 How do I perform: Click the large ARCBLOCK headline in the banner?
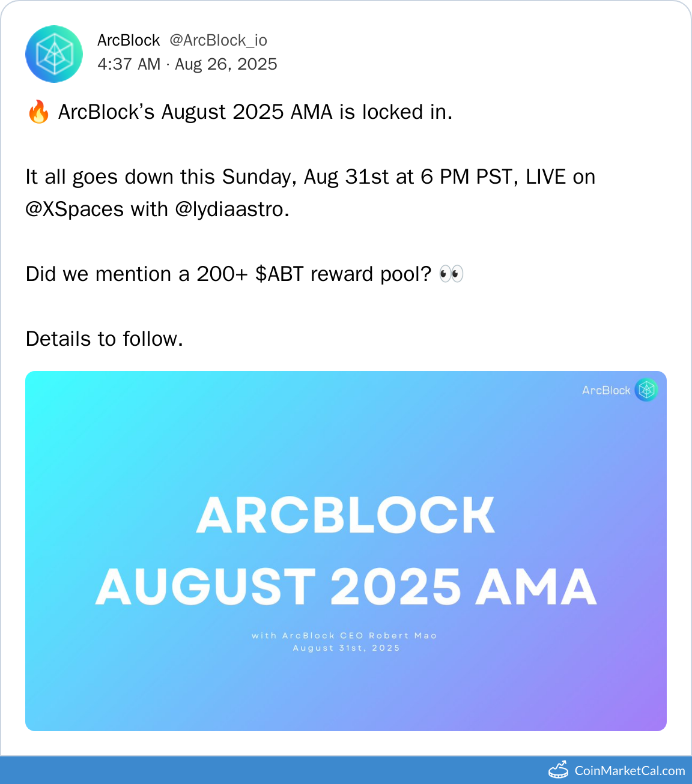(x=346, y=515)
